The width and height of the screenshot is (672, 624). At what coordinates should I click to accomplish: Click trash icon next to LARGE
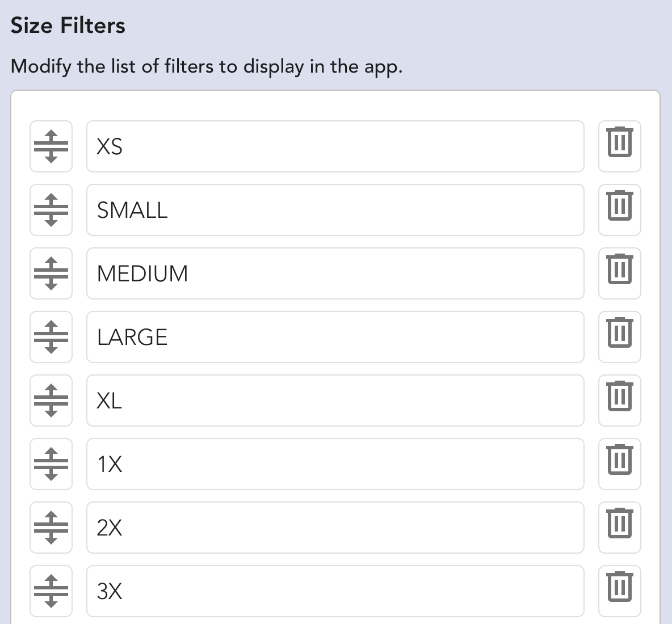(x=619, y=337)
